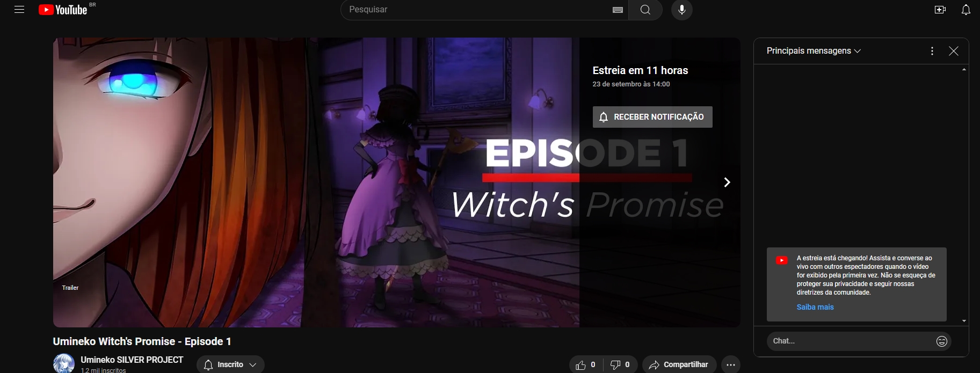Close the live chat panel
Image resolution: width=980 pixels, height=373 pixels.
[x=954, y=51]
